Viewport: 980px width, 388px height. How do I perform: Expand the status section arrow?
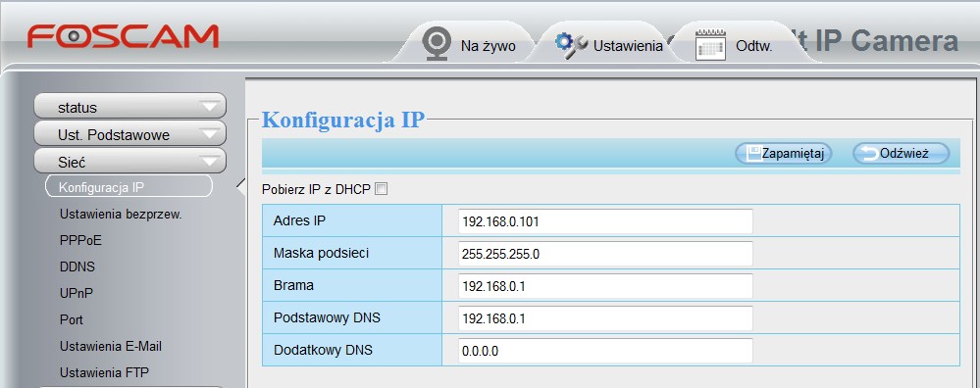(209, 108)
